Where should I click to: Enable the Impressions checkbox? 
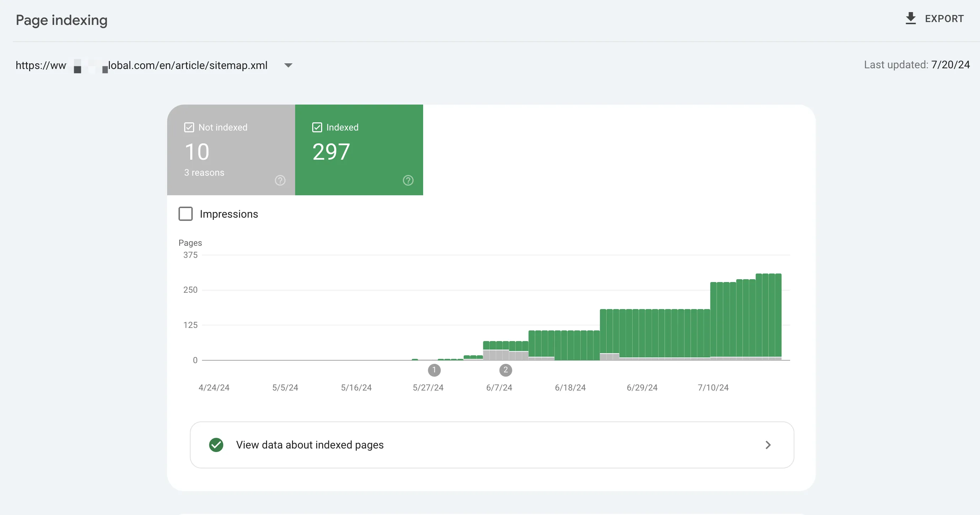click(186, 214)
